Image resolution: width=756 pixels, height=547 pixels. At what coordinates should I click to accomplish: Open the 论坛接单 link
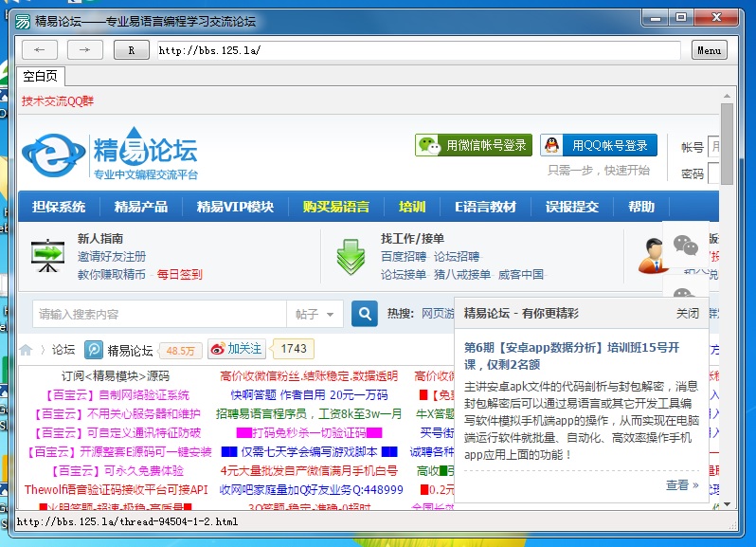click(404, 275)
